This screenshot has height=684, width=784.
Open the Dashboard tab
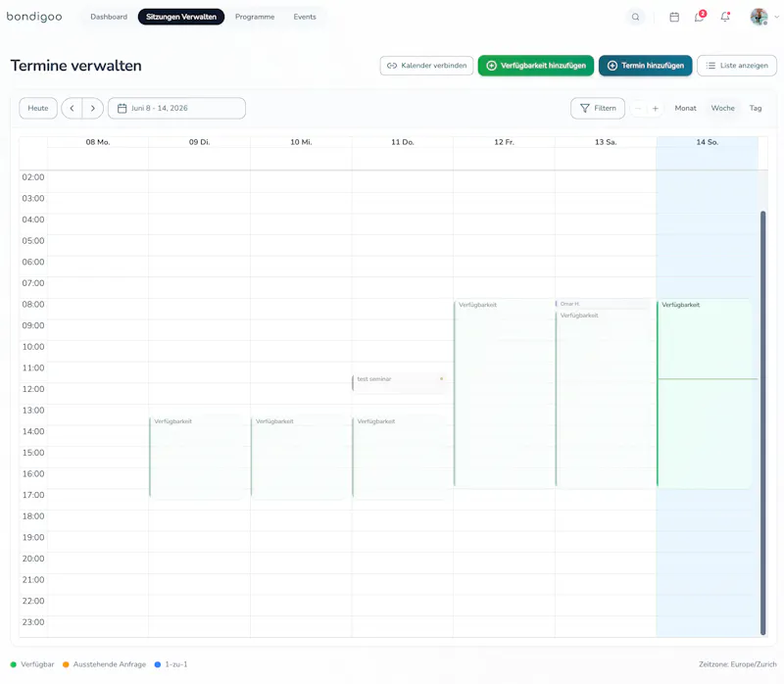coord(109,17)
